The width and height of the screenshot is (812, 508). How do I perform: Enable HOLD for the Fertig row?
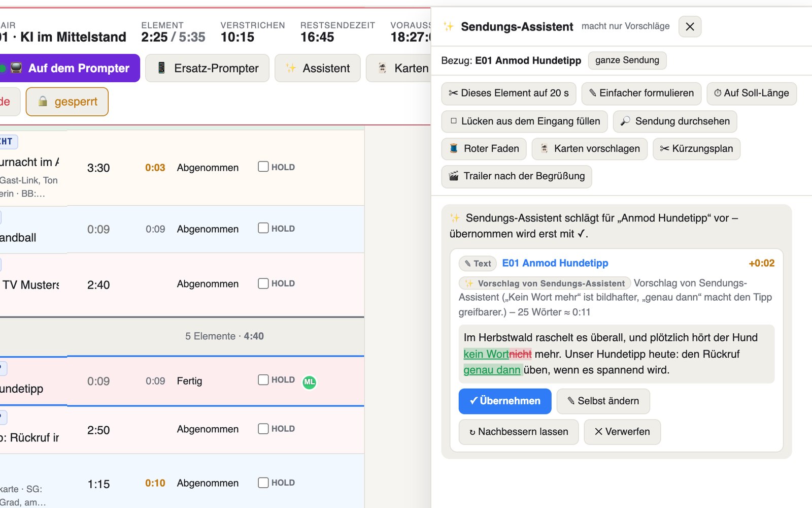coord(263,379)
